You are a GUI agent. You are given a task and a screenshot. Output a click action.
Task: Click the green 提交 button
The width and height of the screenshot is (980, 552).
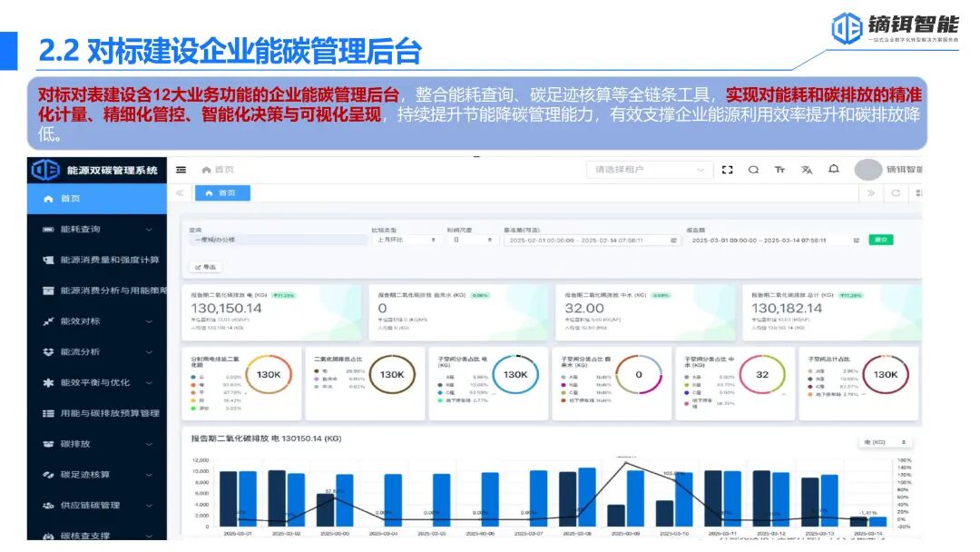point(880,240)
